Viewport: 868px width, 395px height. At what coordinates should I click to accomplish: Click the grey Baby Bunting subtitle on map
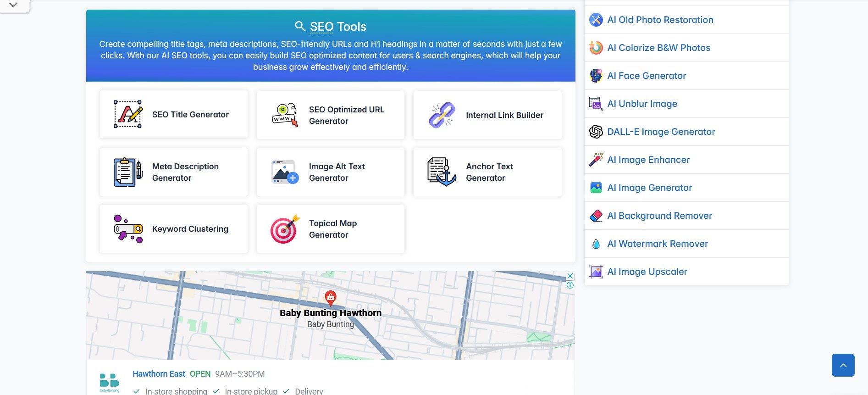331,324
